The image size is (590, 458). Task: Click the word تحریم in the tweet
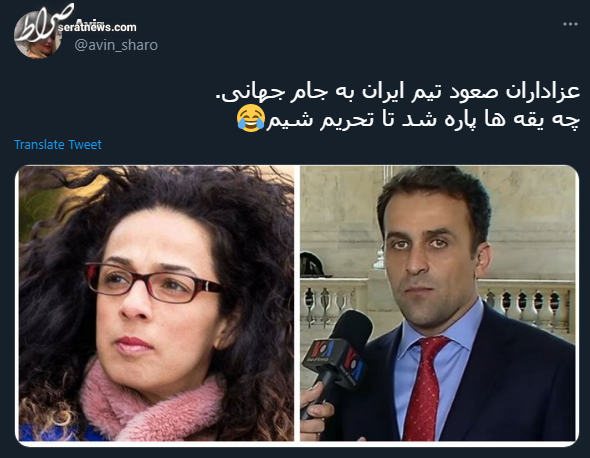point(341,120)
